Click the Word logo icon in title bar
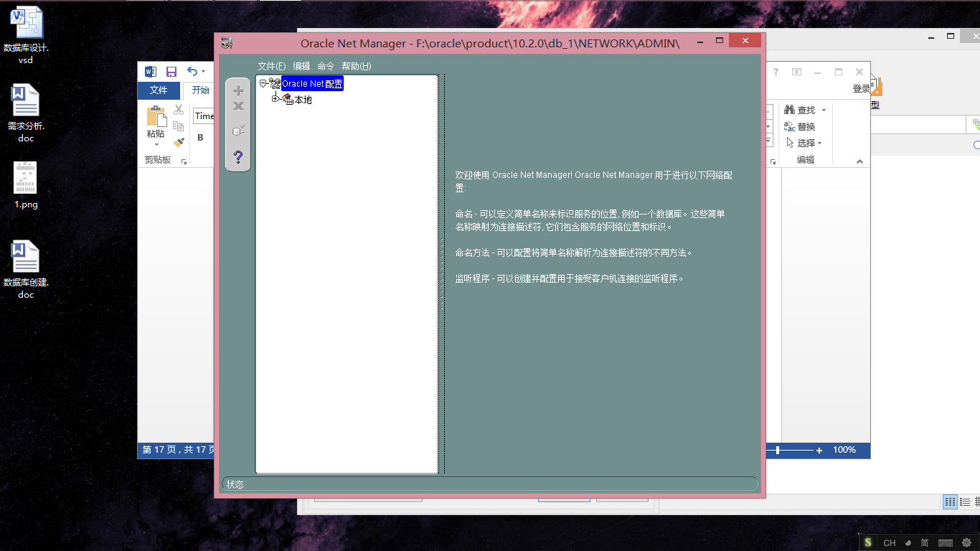The width and height of the screenshot is (980, 551). (151, 72)
